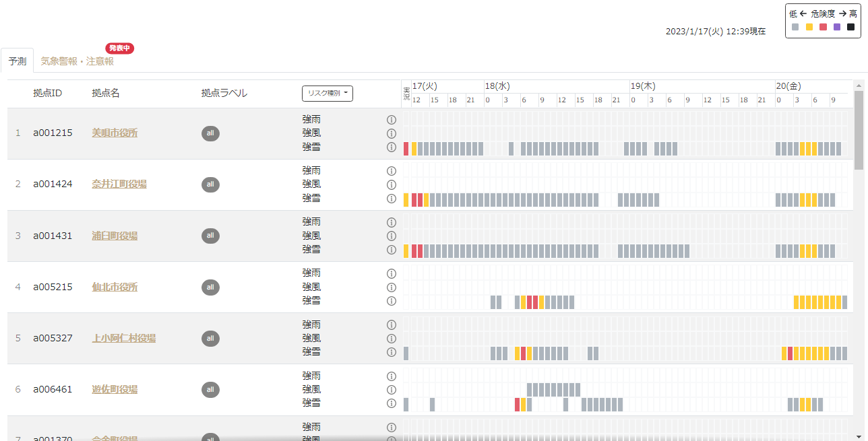Image resolution: width=868 pixels, height=441 pixels.
Task: Click the a005215 ID cell
Action: (53, 287)
